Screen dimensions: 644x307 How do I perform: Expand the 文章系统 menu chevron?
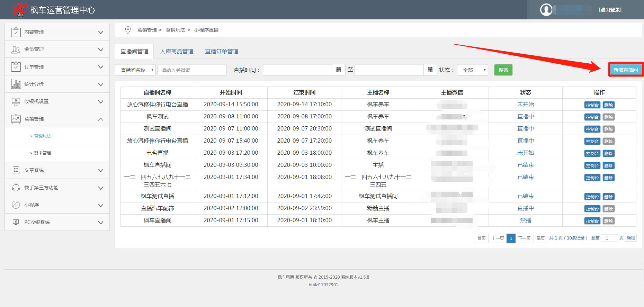click(101, 170)
